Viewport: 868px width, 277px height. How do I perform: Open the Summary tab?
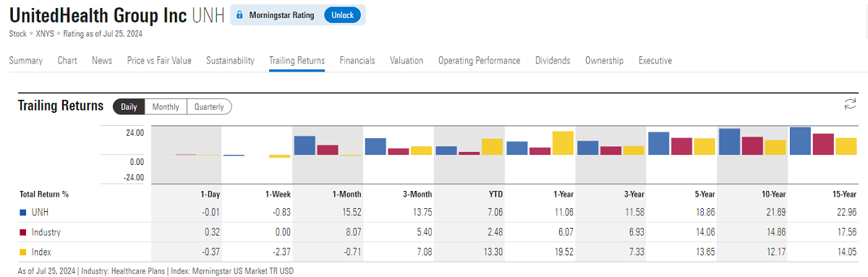click(25, 61)
